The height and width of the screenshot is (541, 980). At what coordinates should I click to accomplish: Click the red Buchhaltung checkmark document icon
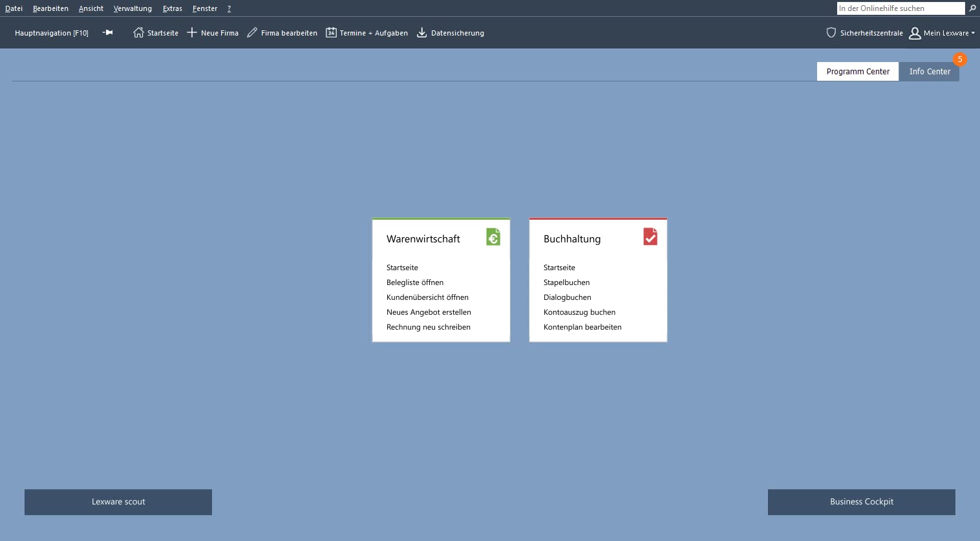point(650,237)
